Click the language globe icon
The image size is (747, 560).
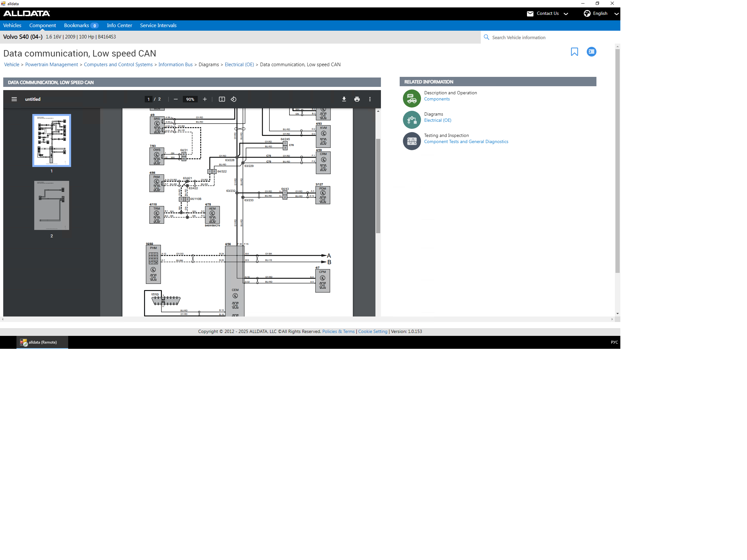[x=587, y=14]
